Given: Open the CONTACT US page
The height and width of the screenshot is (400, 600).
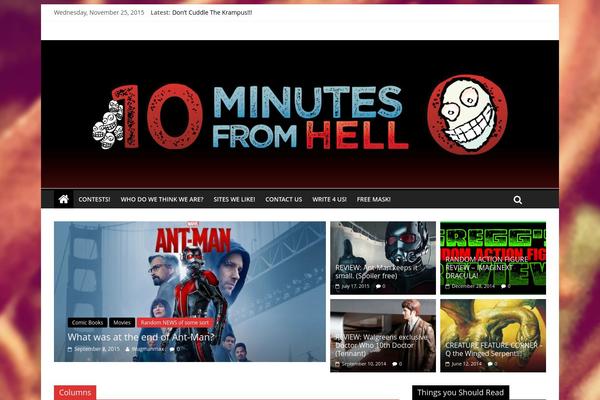Looking at the screenshot, I should tap(284, 199).
